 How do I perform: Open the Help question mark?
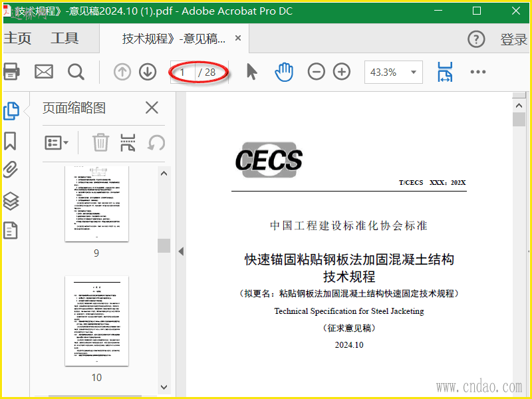(x=476, y=39)
